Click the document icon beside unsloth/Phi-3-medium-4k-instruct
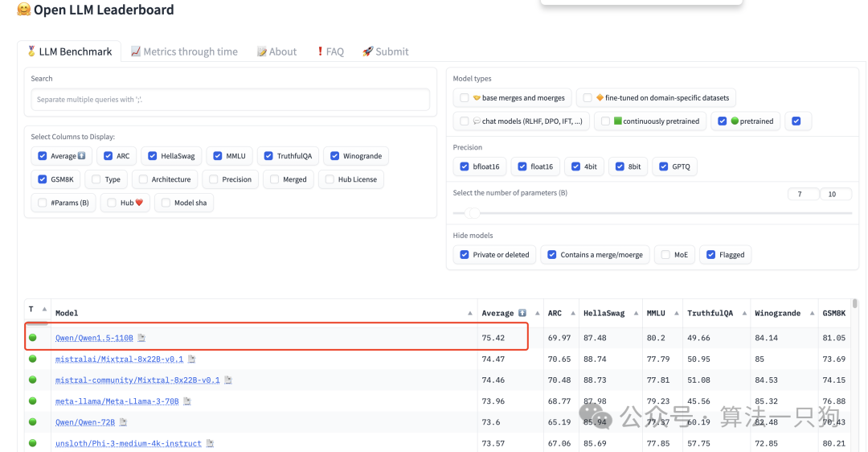 210,443
